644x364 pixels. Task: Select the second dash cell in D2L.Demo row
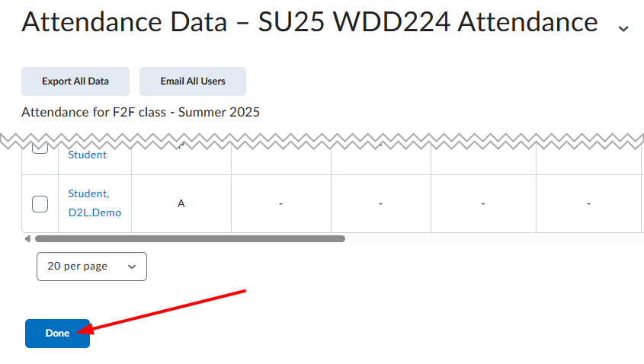[381, 203]
